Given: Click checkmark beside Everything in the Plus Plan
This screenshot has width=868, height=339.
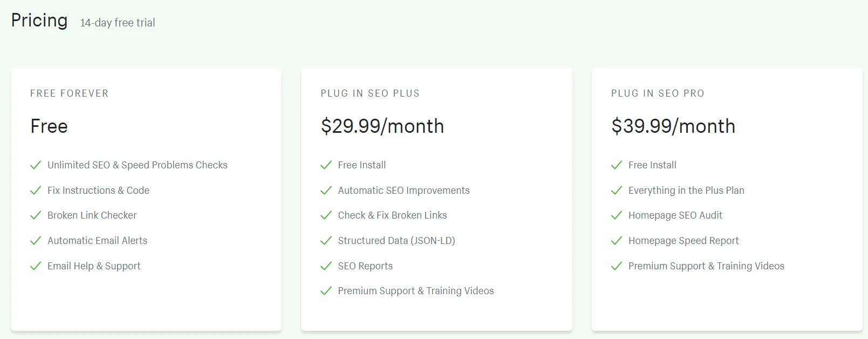Looking at the screenshot, I should coord(617,191).
